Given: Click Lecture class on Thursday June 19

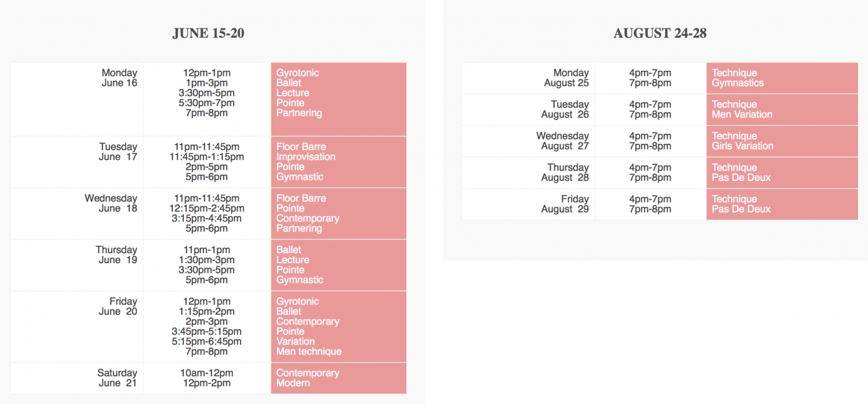Looking at the screenshot, I should point(293,260).
